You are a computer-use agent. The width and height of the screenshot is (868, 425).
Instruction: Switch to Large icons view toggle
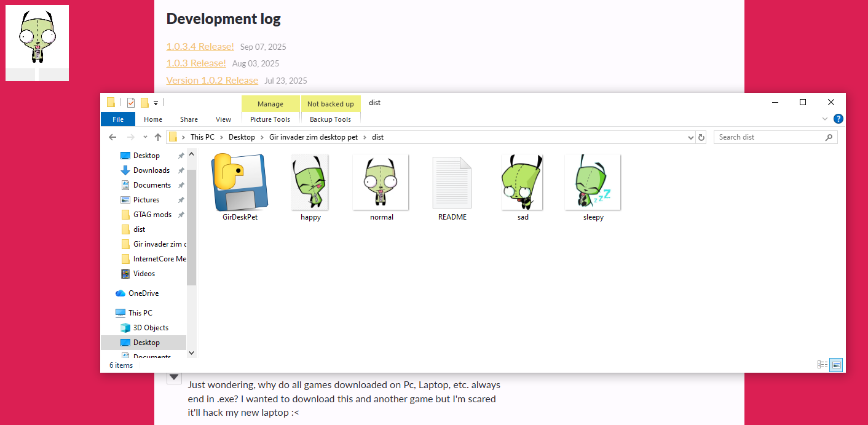point(836,365)
